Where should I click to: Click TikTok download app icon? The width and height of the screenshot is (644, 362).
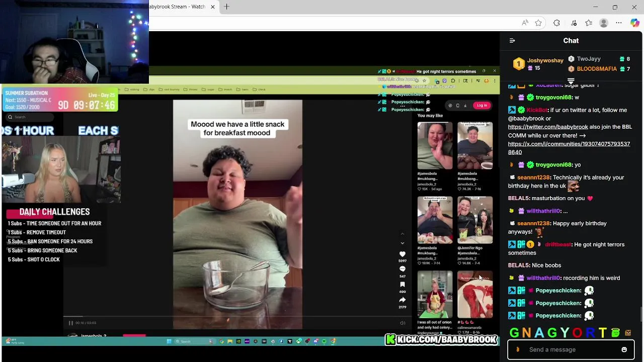point(465,106)
